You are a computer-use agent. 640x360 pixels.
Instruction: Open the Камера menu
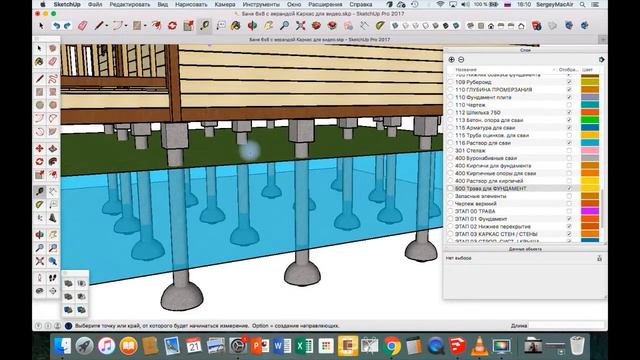(x=225, y=4)
